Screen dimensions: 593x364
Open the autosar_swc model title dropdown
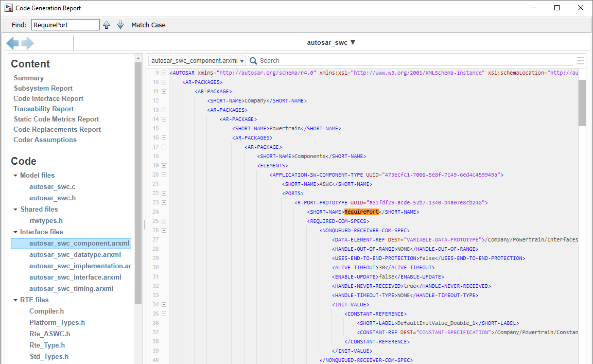pyautogui.click(x=331, y=43)
